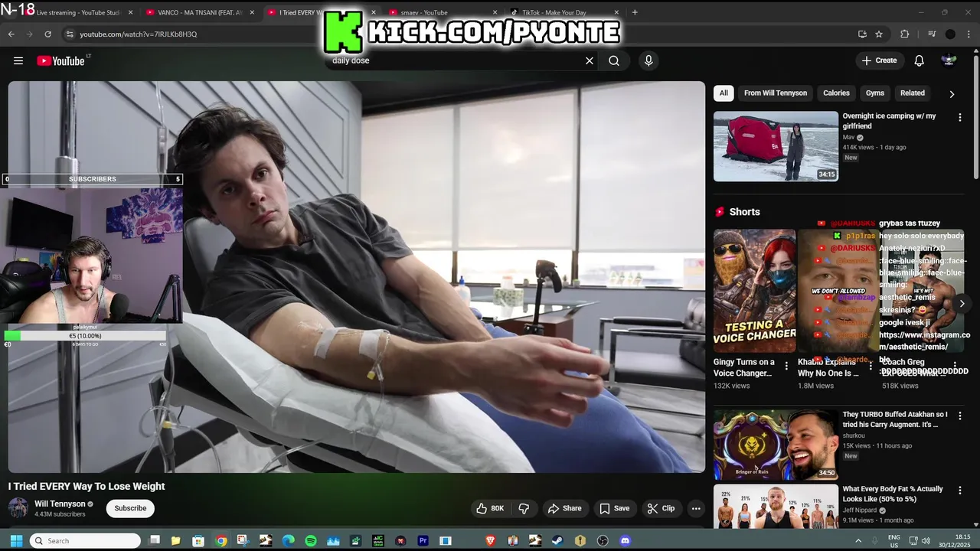Select the Related filter chip
Viewport: 980px width, 551px height.
pyautogui.click(x=912, y=93)
